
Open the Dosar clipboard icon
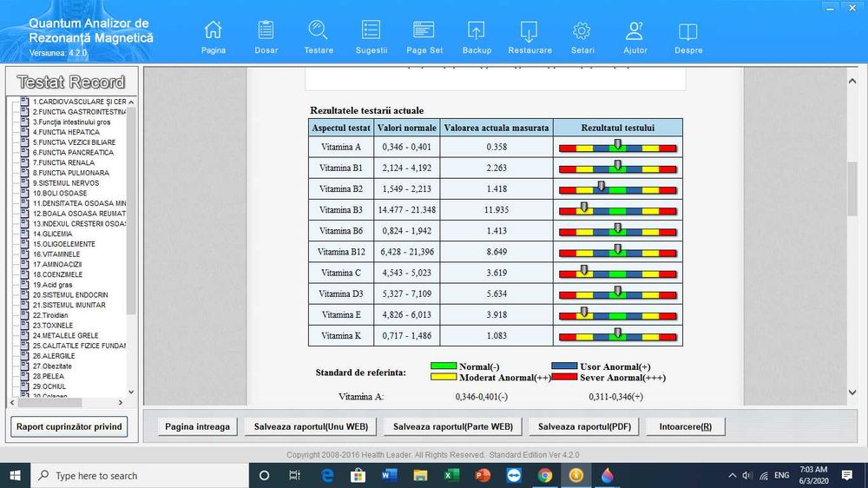266,30
